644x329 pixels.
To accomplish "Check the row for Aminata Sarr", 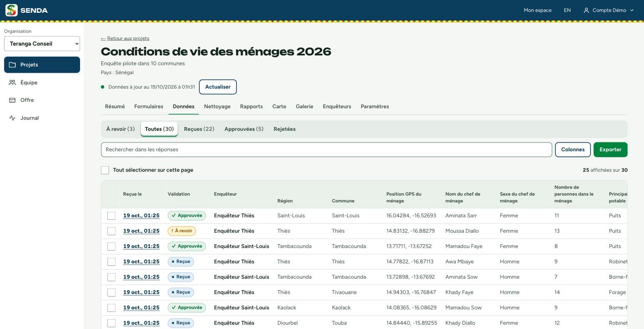I will pos(111,216).
